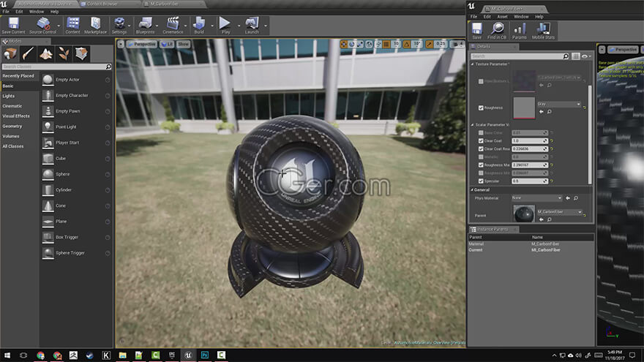Viewport: 644px width, 362px height.
Task: Click use-selected arrow for Roughness texture
Action: (x=542, y=112)
